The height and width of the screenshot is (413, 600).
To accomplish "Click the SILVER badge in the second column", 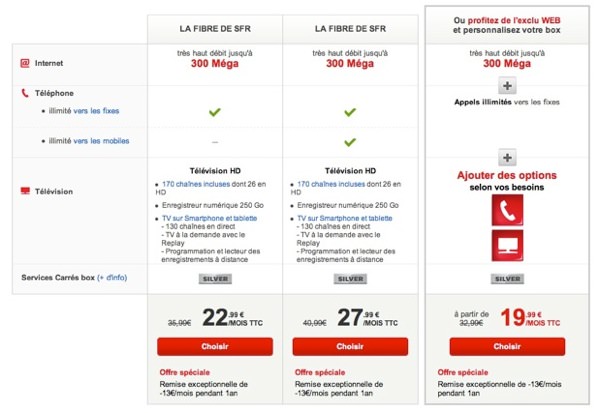I will point(350,279).
